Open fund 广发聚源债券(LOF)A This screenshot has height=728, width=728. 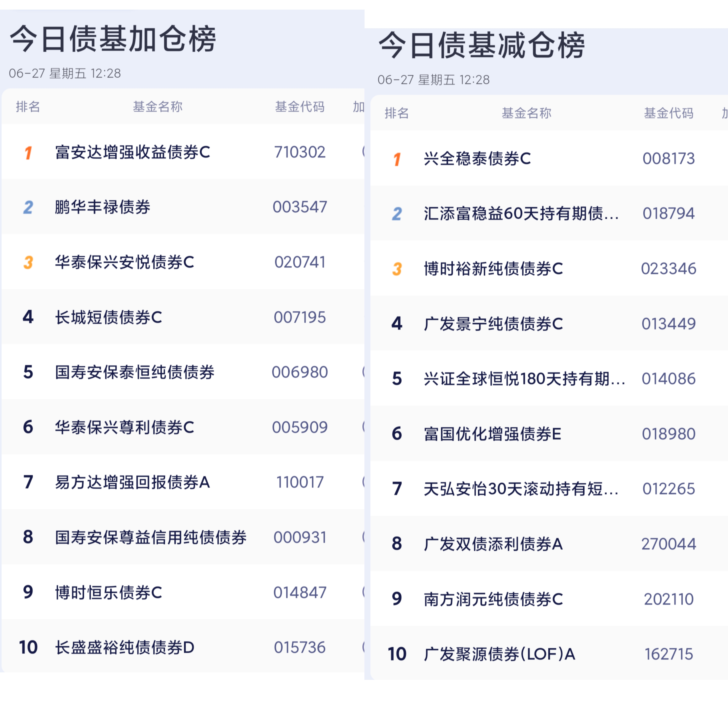pyautogui.click(x=500, y=654)
